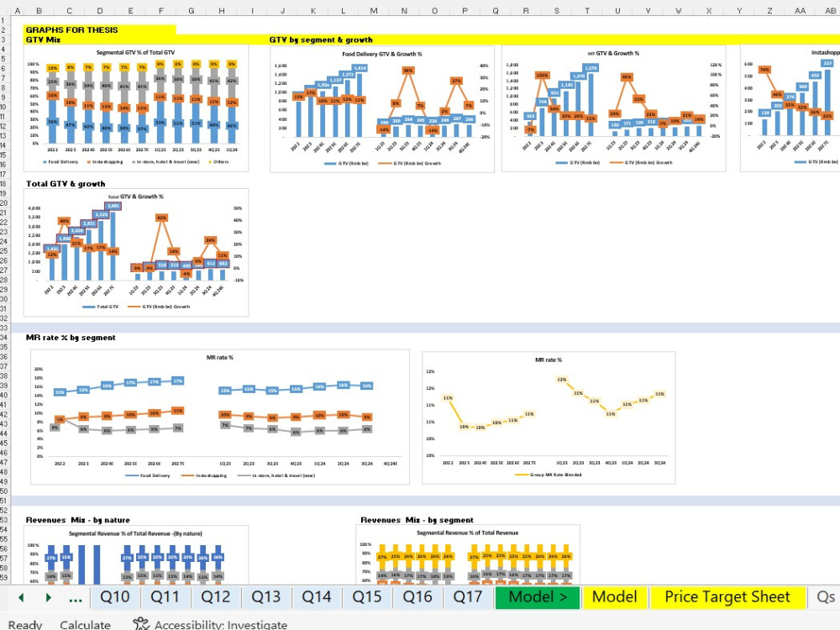Select the Q17 sheet tab
Screen dimensions: 840x630
tap(467, 596)
